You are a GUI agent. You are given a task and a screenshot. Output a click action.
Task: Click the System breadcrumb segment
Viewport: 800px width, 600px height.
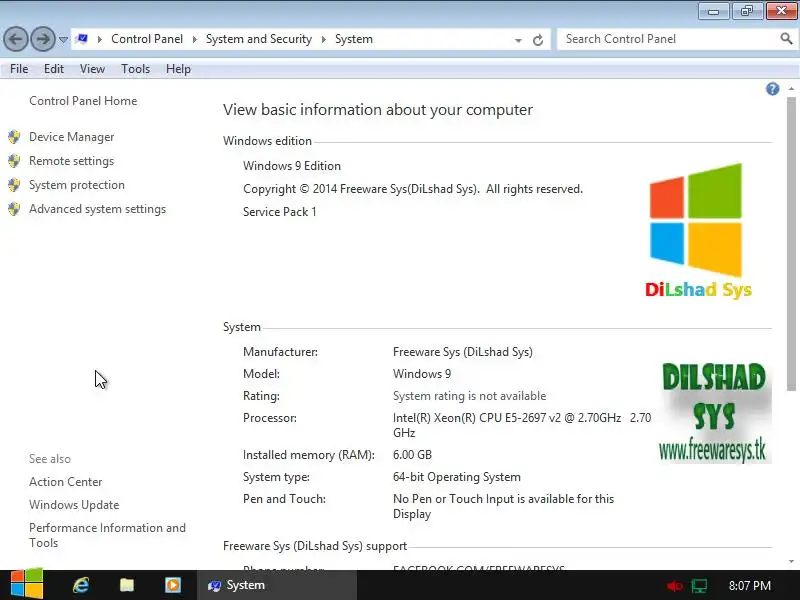tap(354, 39)
